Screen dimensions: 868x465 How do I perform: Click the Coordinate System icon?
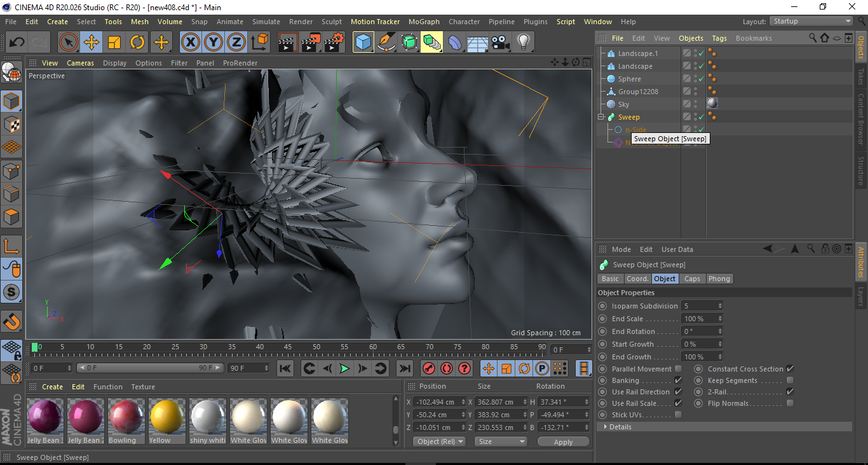pyautogui.click(x=259, y=43)
